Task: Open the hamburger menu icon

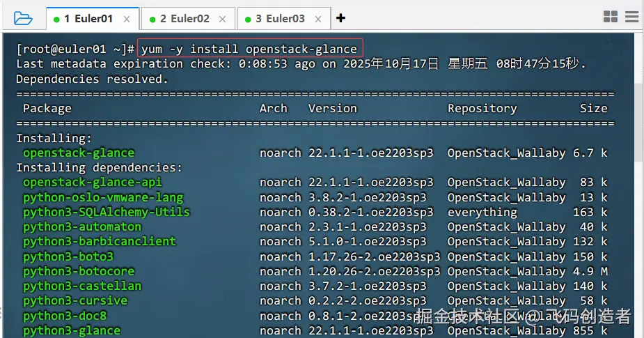Action: [631, 17]
